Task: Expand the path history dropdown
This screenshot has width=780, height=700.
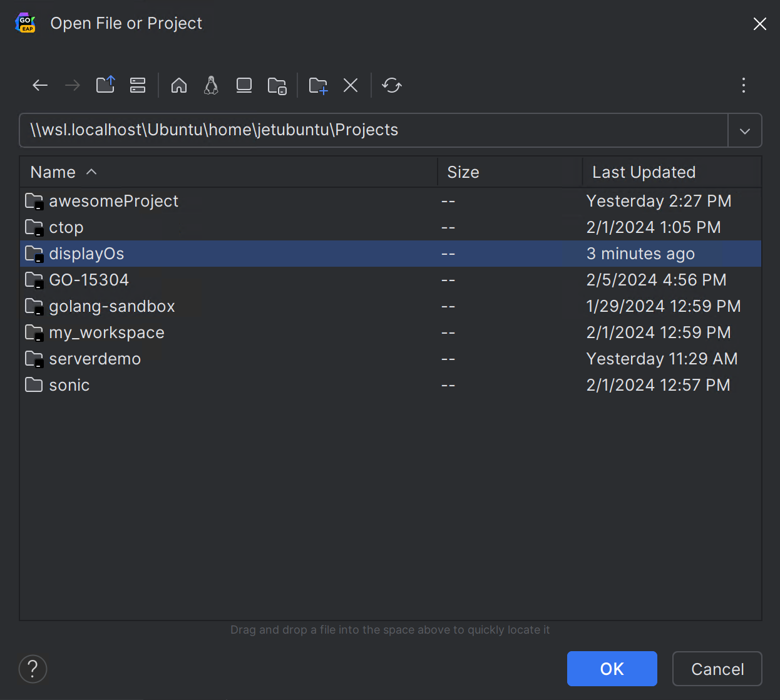Action: pos(745,130)
